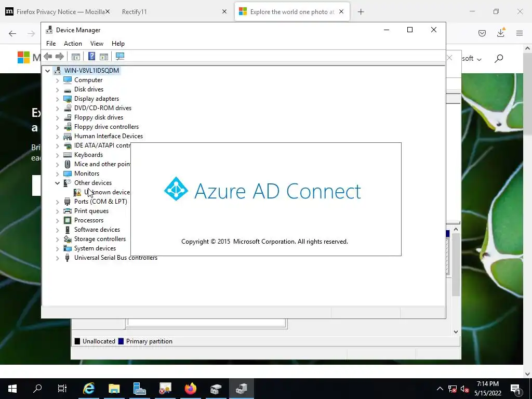Image resolution: width=532 pixels, height=399 pixels.
Task: Close the Rectify11 tab in Firefox
Action: pyautogui.click(x=224, y=12)
